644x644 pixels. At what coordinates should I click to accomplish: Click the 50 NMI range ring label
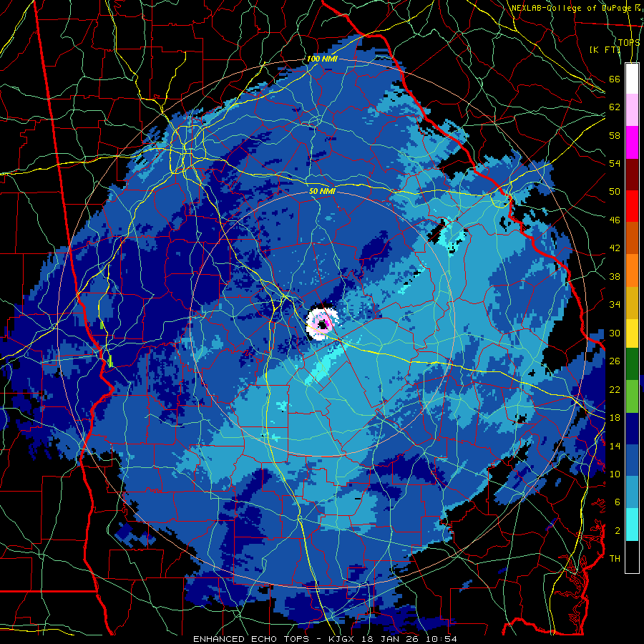(x=322, y=191)
